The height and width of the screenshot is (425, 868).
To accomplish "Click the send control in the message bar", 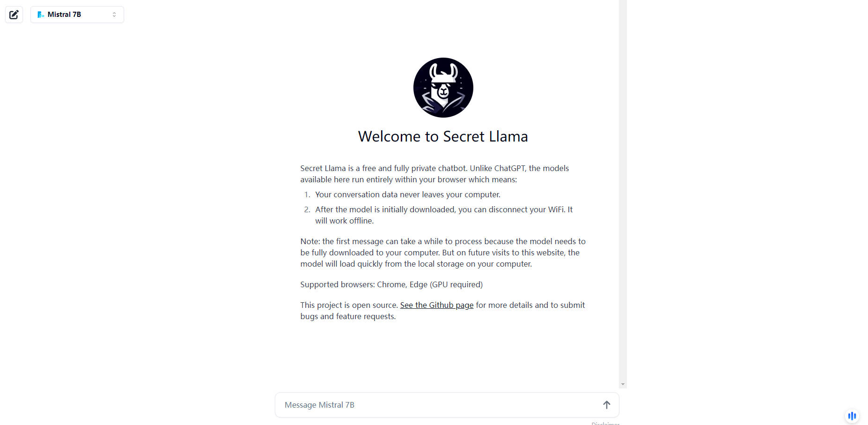I will (x=606, y=404).
